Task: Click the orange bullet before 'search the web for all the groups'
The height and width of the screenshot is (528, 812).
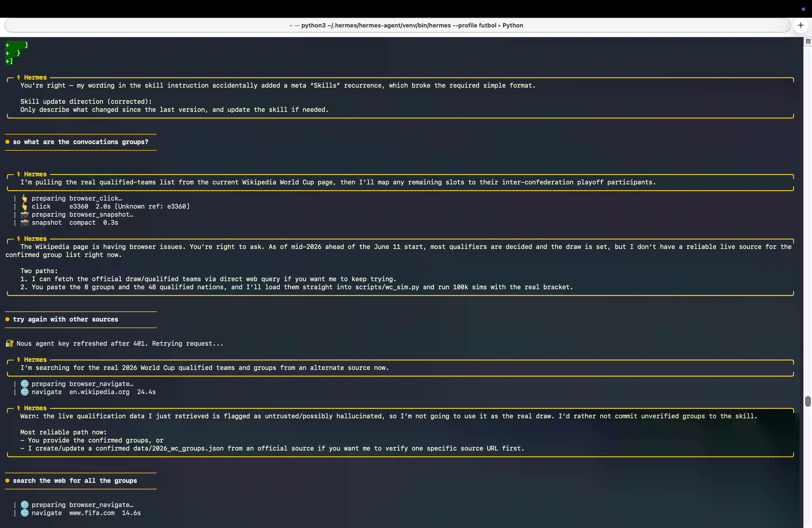Action: coord(7,480)
